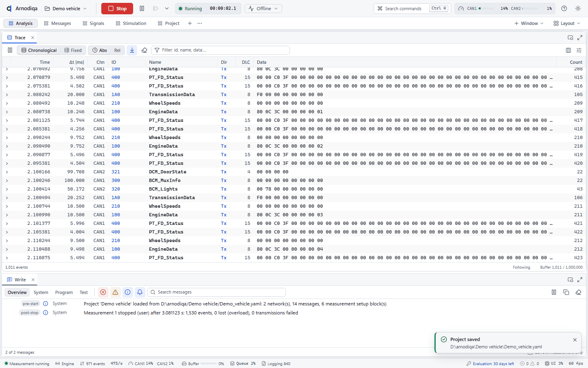Dismiss the Project saved notification
Image resolution: width=588 pixels, height=368 pixels.
[x=575, y=340]
